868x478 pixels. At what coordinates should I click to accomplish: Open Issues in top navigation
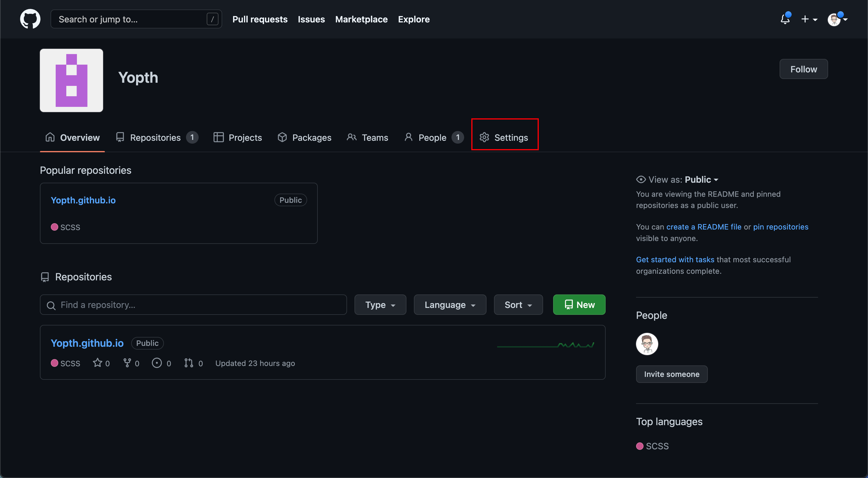coord(311,19)
